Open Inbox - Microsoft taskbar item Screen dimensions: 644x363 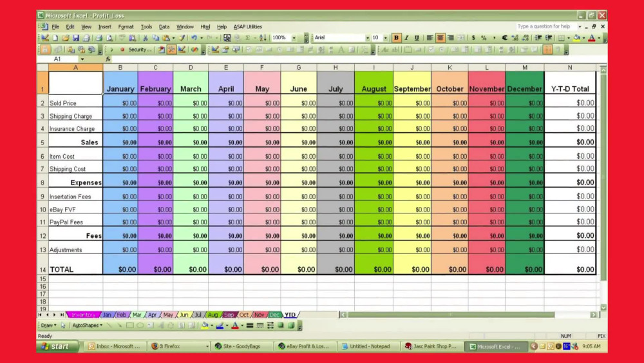(x=114, y=346)
